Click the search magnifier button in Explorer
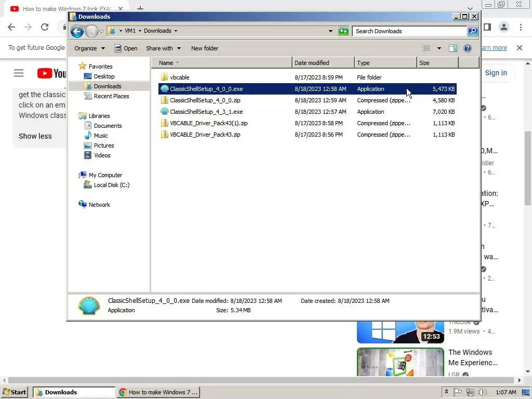532x399 pixels. pyautogui.click(x=473, y=31)
